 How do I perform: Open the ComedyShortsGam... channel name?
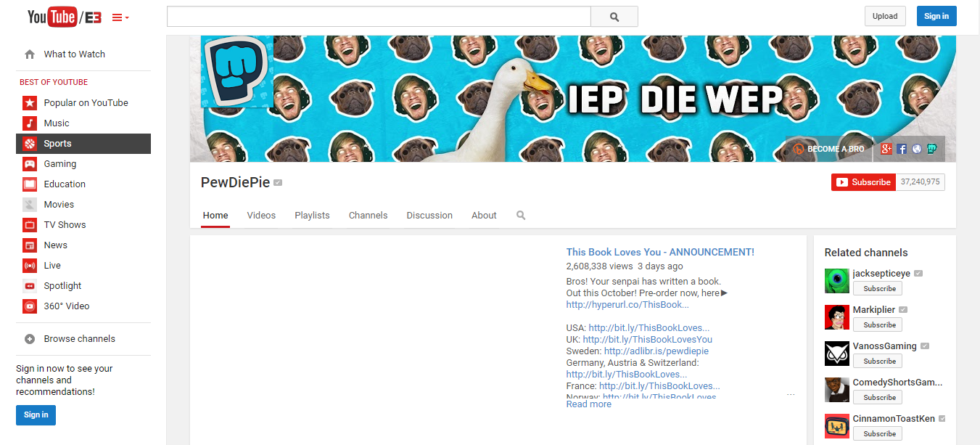point(897,383)
